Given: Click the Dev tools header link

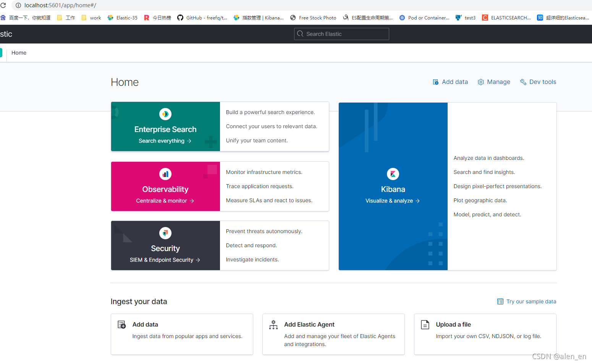Looking at the screenshot, I should [538, 82].
